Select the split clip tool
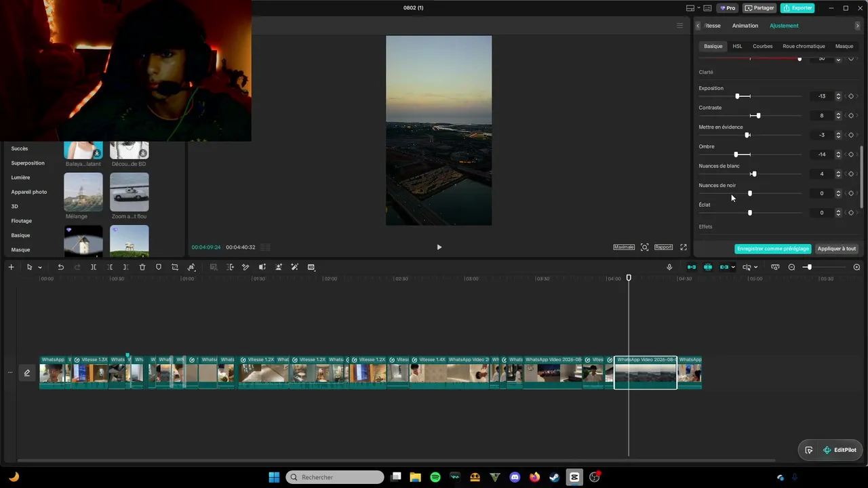Screen dimensions: 868x488 [x=94, y=267]
